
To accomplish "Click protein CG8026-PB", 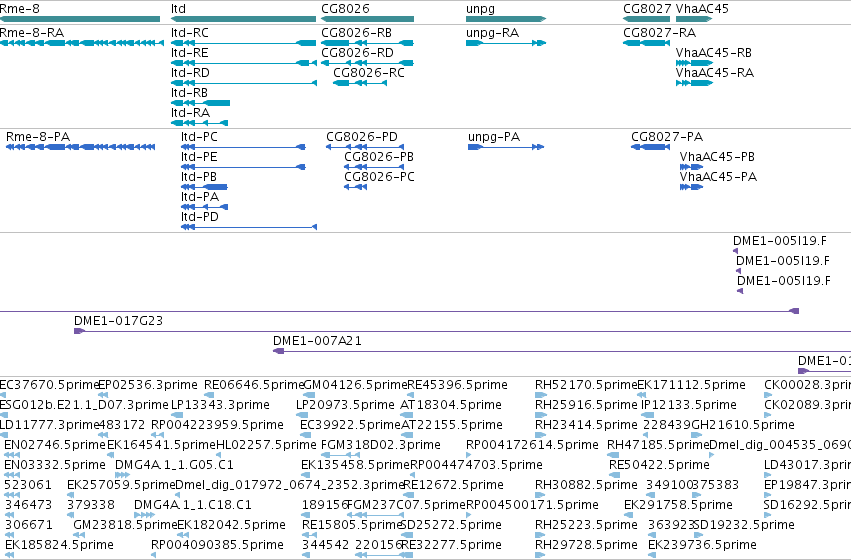I will (374, 167).
